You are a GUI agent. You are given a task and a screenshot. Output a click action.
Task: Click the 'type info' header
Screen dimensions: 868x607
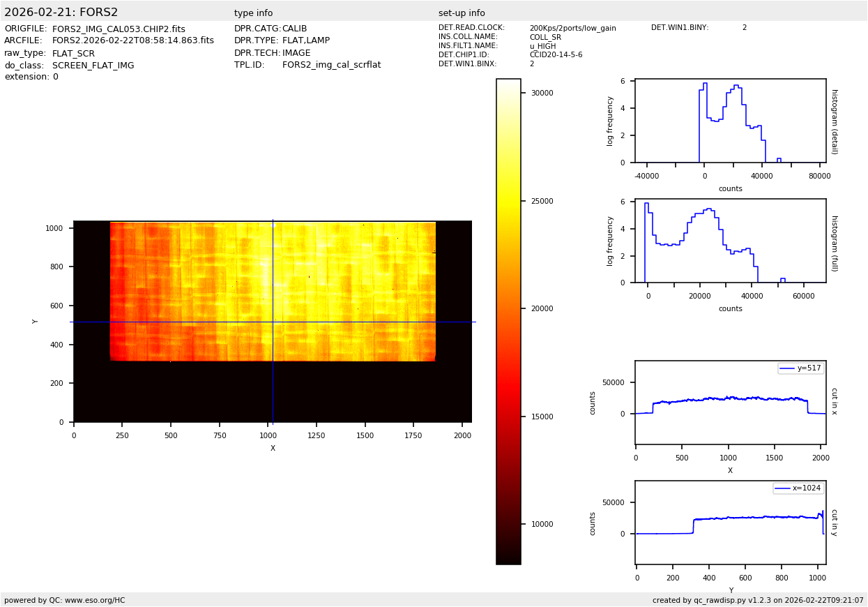pyautogui.click(x=253, y=13)
